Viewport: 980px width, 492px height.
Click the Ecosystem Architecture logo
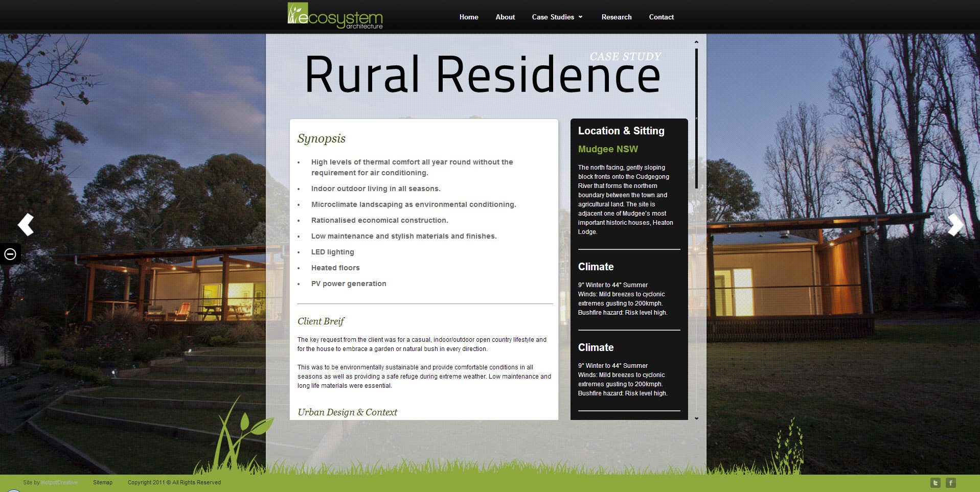(x=335, y=16)
